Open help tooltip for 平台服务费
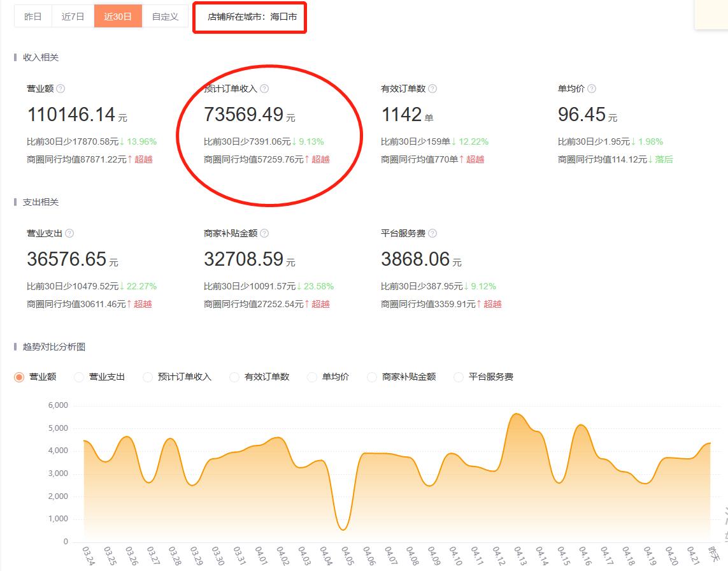 (432, 233)
